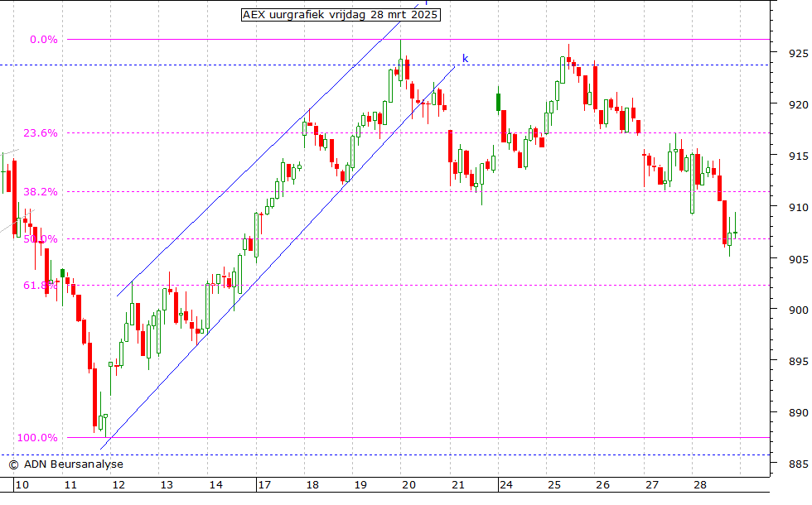Click date label 21 on time axis

click(x=457, y=485)
